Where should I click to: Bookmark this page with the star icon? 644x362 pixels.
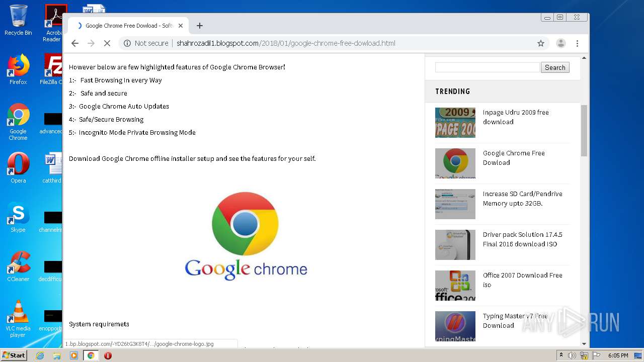(541, 43)
